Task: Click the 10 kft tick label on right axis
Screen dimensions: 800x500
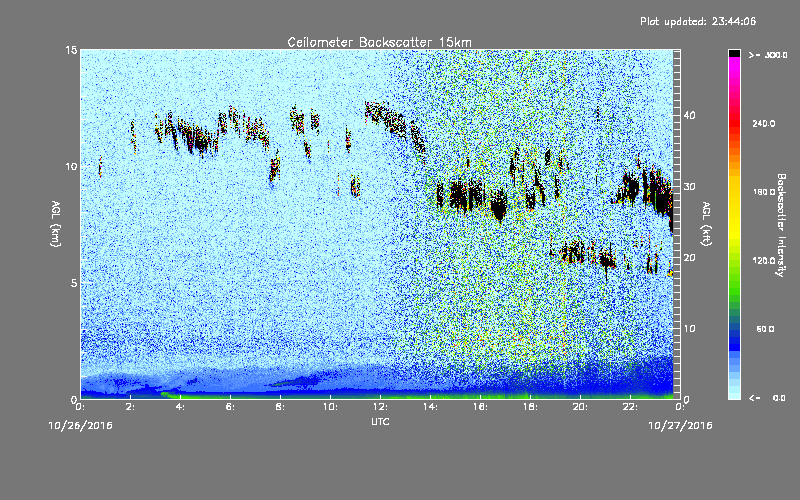Action: [690, 329]
